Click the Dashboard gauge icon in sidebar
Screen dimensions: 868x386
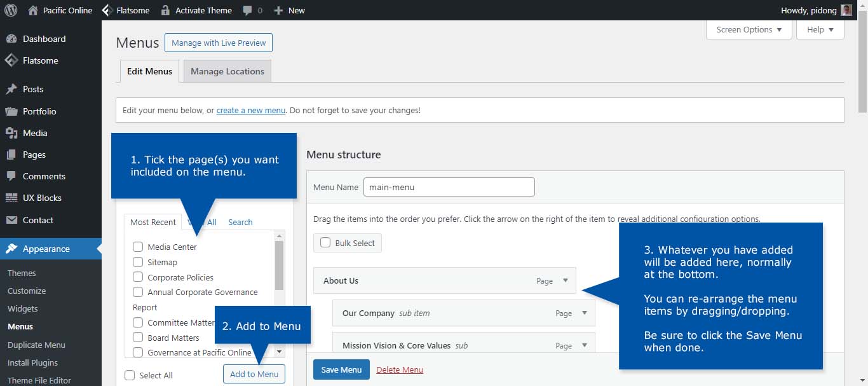point(11,39)
